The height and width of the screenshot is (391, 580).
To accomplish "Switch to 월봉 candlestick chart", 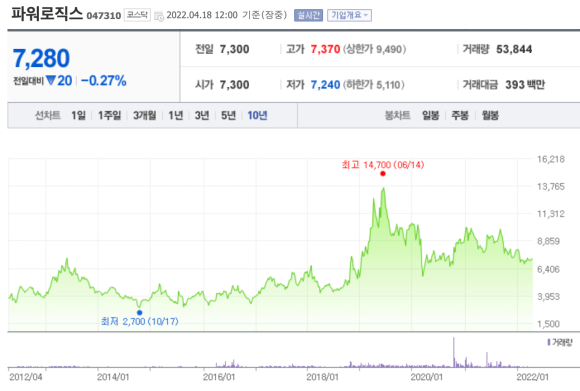I will (490, 115).
